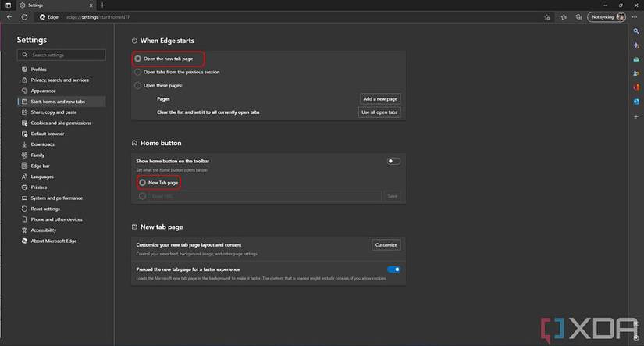Select Open tabs from the previous session
The width and height of the screenshot is (644, 346).
click(138, 72)
